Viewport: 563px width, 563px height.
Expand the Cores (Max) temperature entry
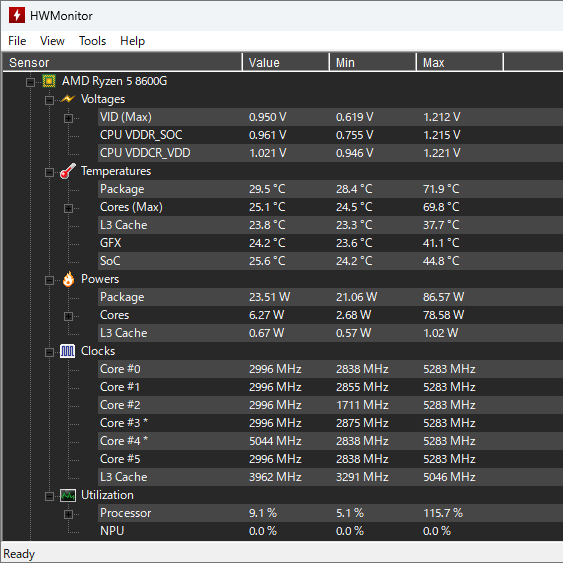pyautogui.click(x=68, y=208)
